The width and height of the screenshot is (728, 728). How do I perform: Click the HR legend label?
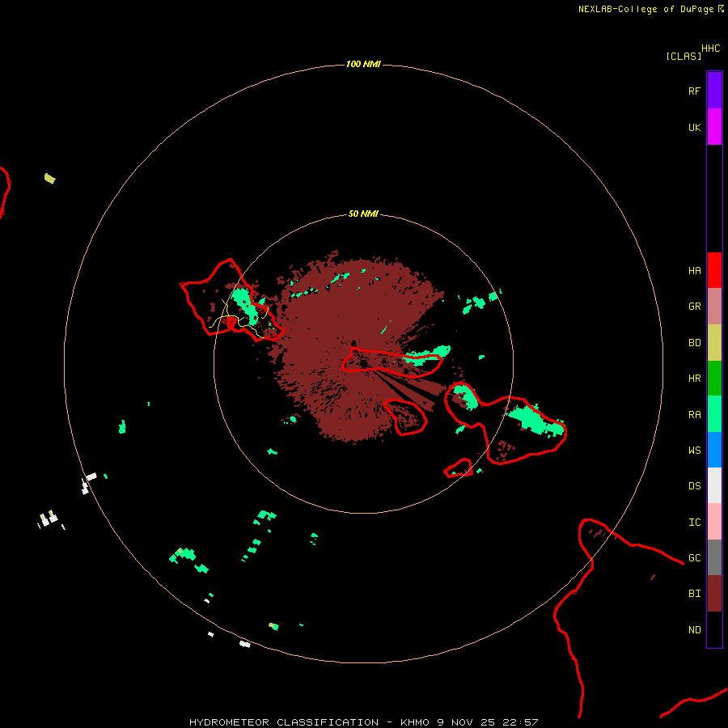[694, 379]
